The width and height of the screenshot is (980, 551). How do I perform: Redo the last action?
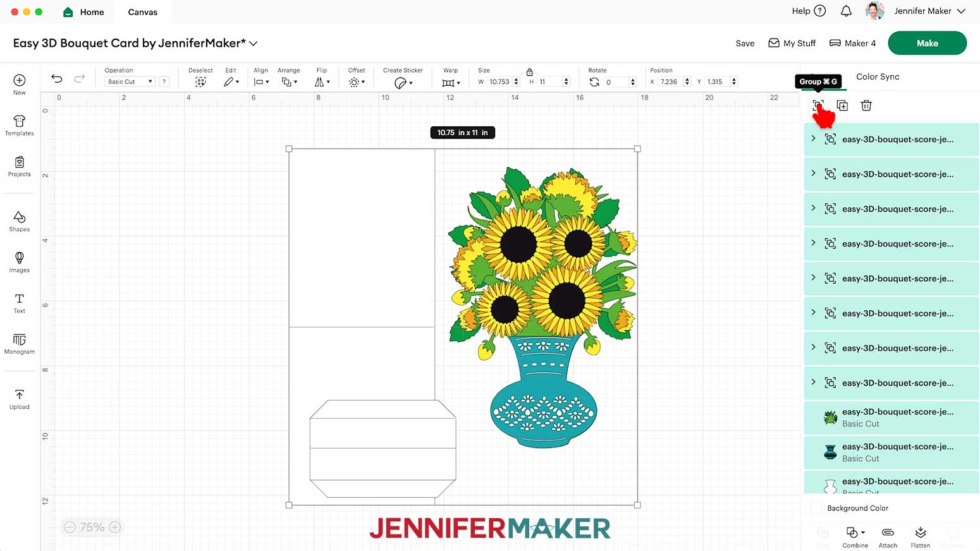79,78
